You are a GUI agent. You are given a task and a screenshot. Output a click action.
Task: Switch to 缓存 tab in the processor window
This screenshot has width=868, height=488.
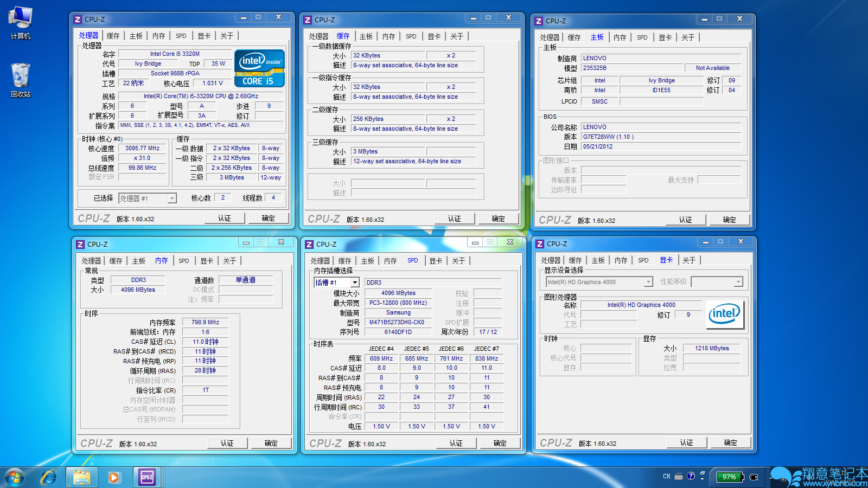pos(113,36)
